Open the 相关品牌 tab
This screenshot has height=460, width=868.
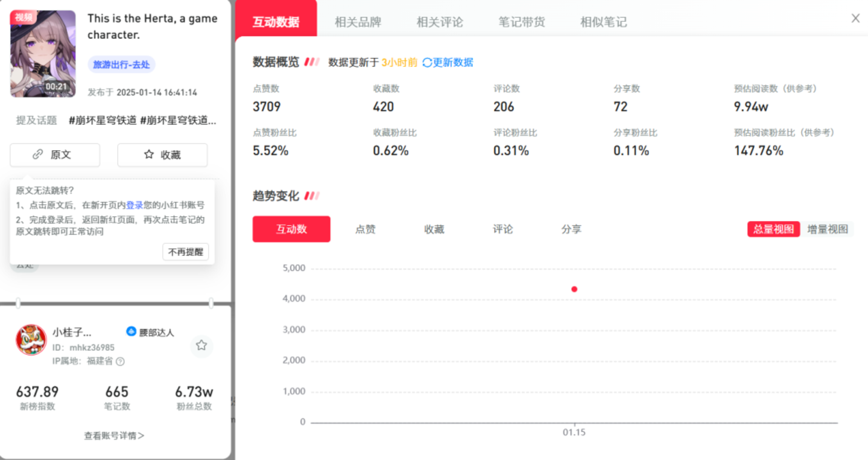click(358, 22)
